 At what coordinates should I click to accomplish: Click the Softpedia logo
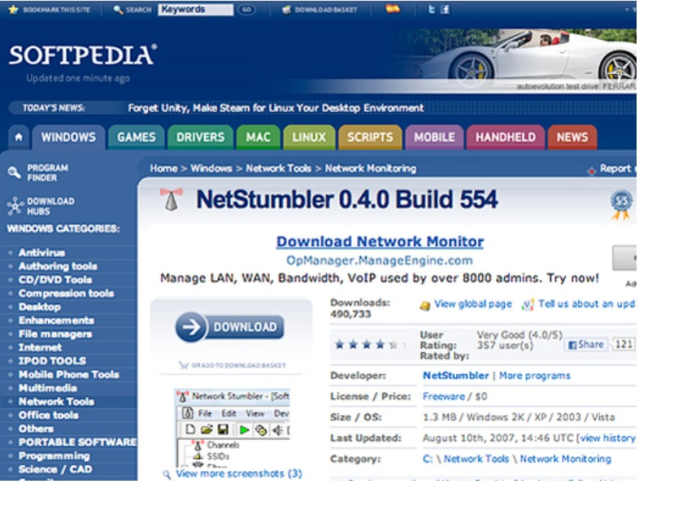click(x=83, y=55)
